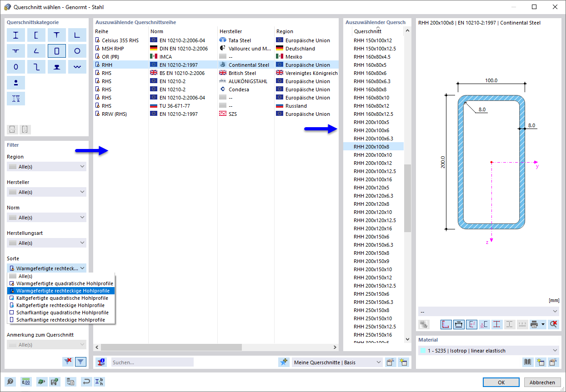The height and width of the screenshot is (392, 566).
Task: Toggle principal axes display in preview
Action: [x=471, y=324]
